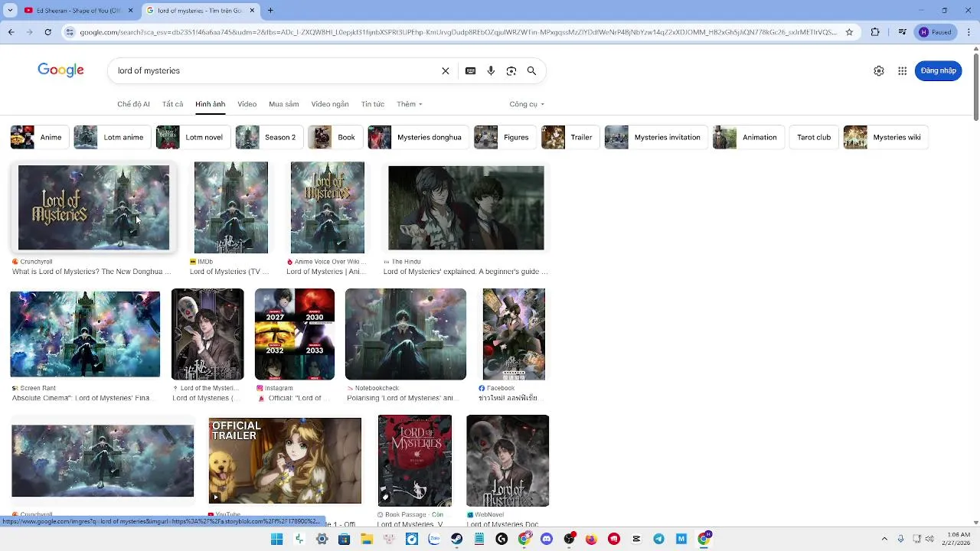Filter images by Trailer chip
This screenshot has height=551, width=980.
click(569, 137)
